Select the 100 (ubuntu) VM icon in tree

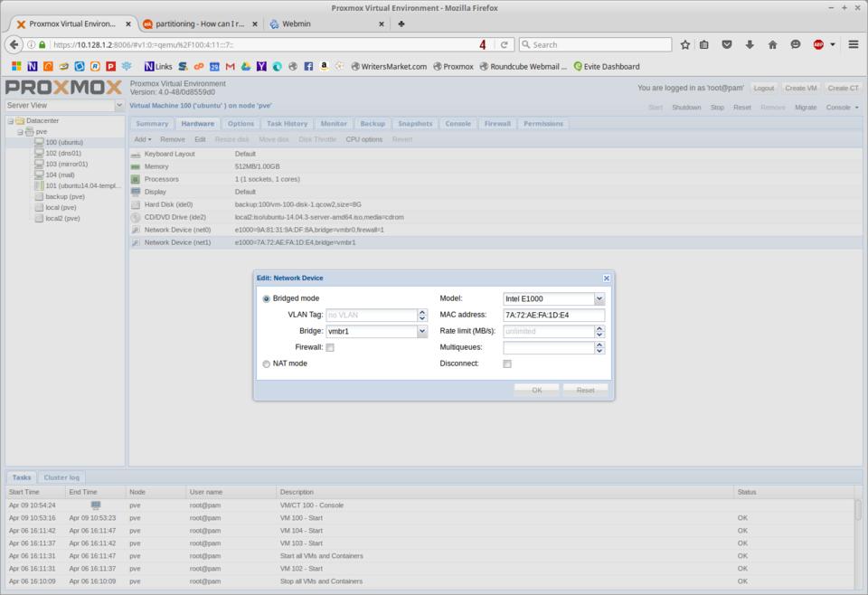pyautogui.click(x=39, y=143)
